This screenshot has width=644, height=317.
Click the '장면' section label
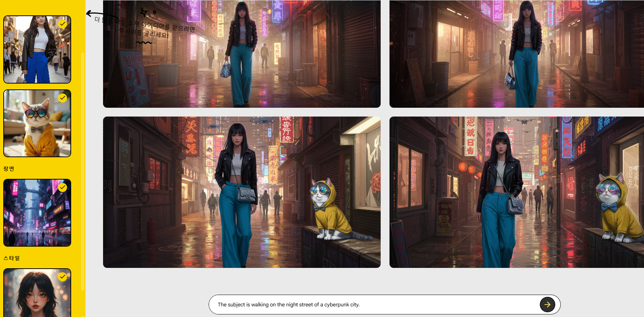(x=9, y=169)
